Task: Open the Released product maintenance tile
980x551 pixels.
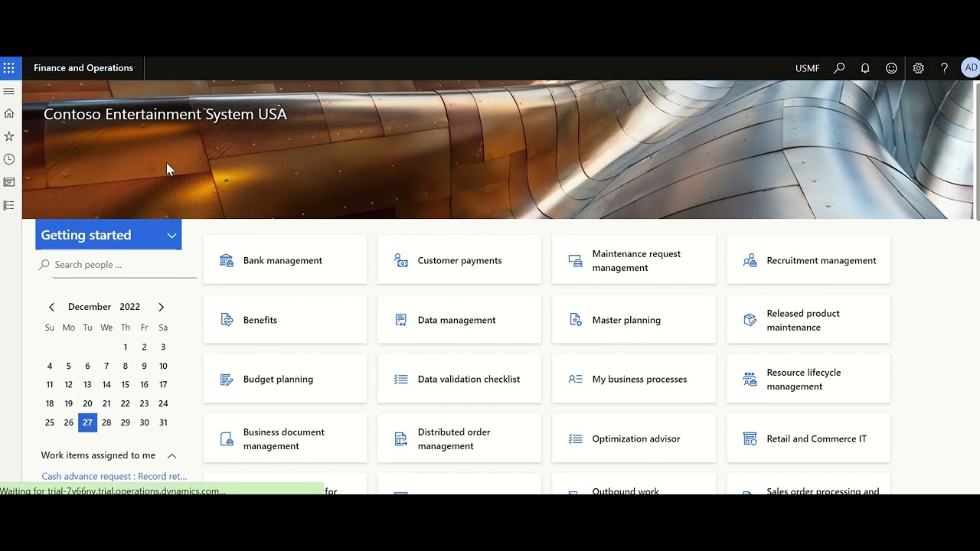Action: [808, 320]
